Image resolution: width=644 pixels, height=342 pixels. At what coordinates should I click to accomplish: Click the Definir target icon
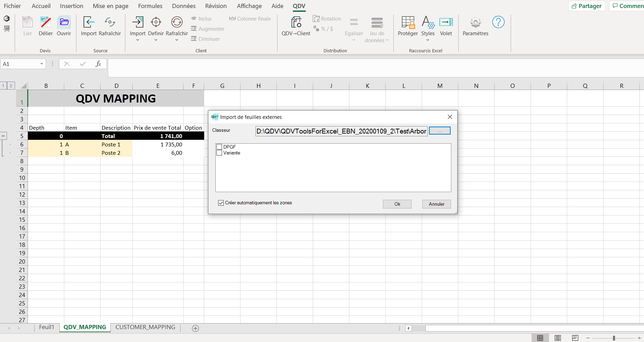[156, 22]
